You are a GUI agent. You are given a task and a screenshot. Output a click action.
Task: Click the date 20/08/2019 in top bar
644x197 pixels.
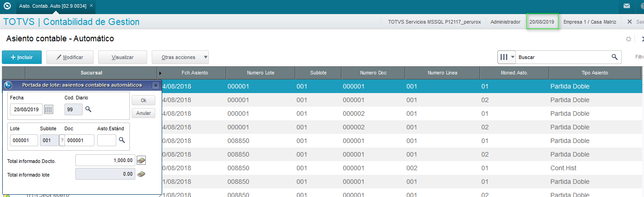tap(542, 22)
